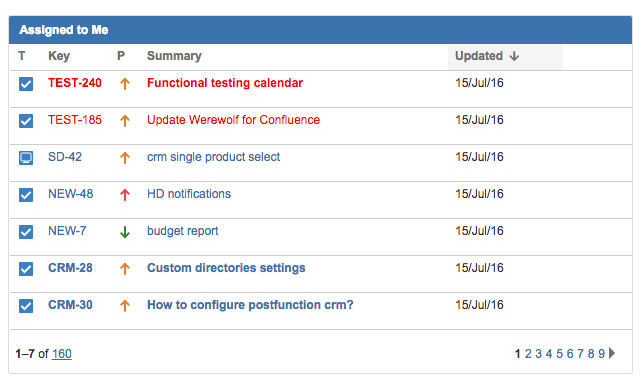Click the task type icon for TEST-240
This screenshot has height=382, width=640.
pos(26,84)
